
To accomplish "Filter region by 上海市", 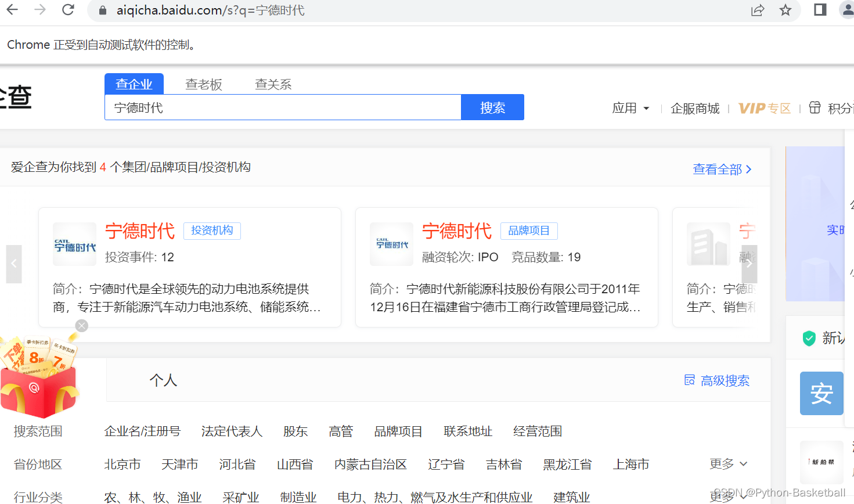I will pos(631,465).
